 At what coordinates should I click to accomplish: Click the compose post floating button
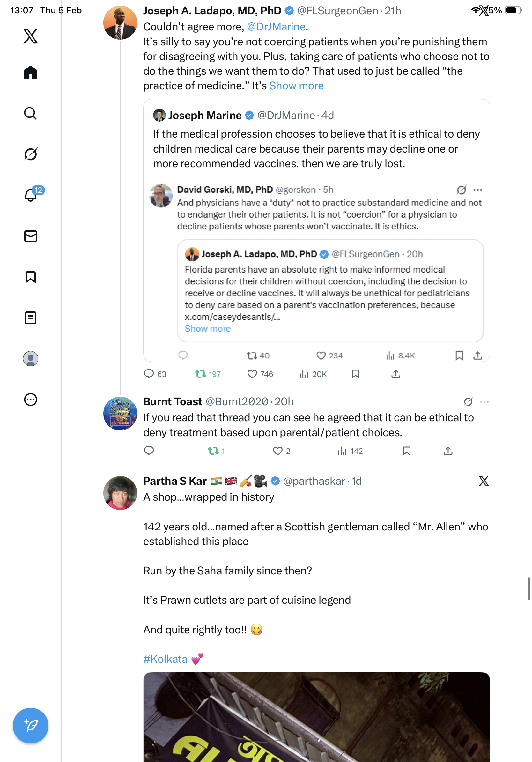click(x=31, y=725)
